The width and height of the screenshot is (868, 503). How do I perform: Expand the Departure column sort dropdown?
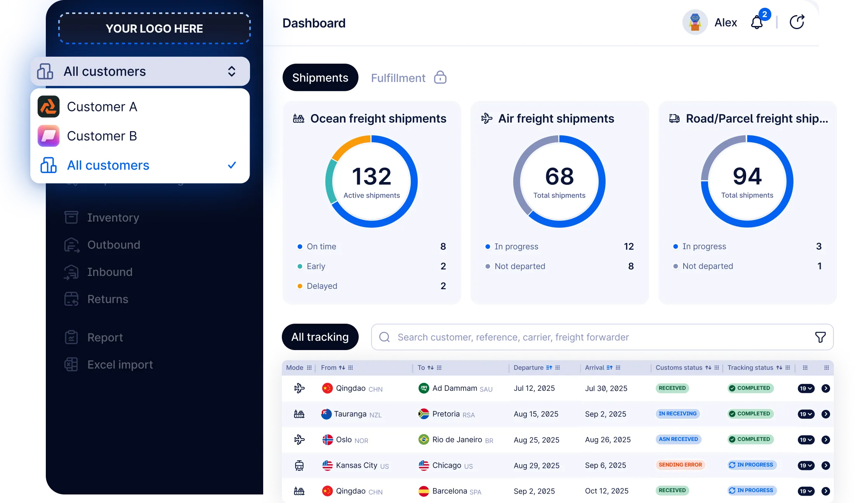549,368
